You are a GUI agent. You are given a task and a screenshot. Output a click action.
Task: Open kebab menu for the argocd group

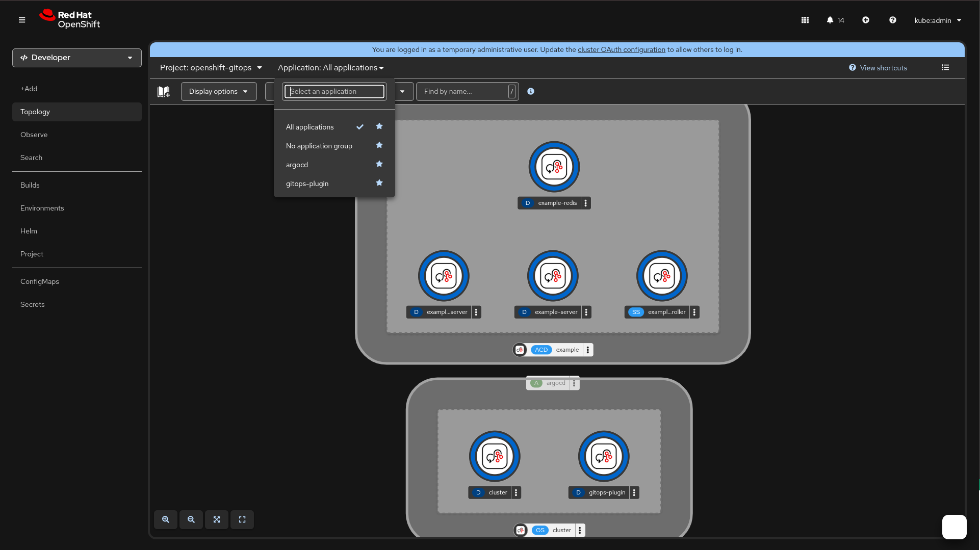(x=574, y=383)
